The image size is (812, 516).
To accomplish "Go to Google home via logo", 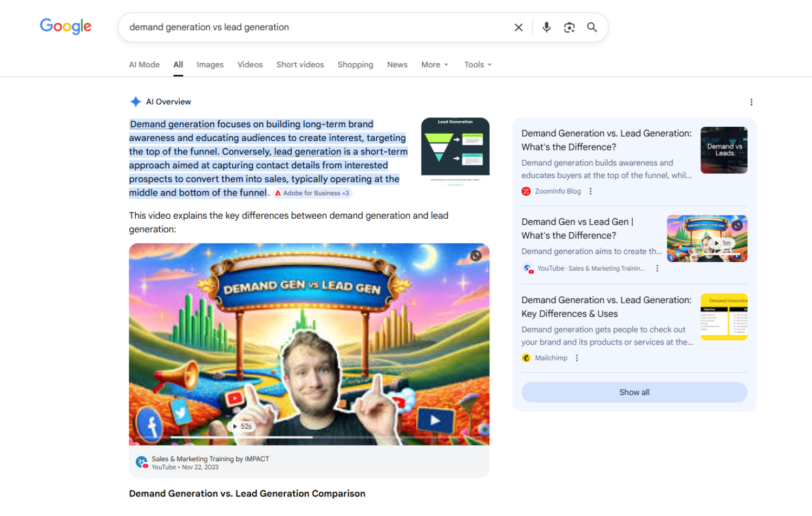I will point(66,26).
